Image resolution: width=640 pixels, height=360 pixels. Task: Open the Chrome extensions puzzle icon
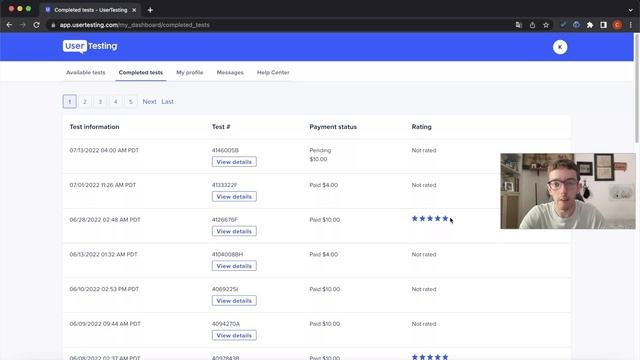(590, 25)
